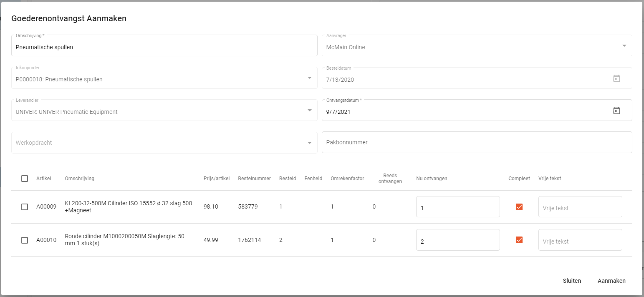644x297 pixels.
Task: Toggle the select-all checkbox in table header
Action: coord(25,179)
